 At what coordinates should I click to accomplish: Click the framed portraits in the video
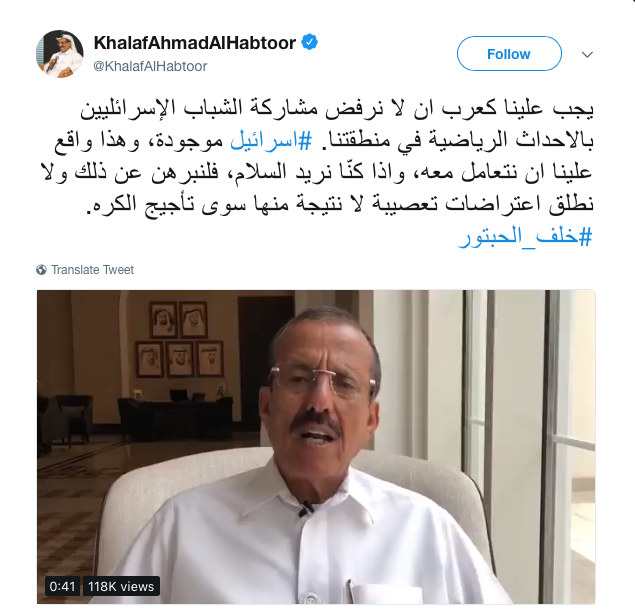(x=179, y=339)
